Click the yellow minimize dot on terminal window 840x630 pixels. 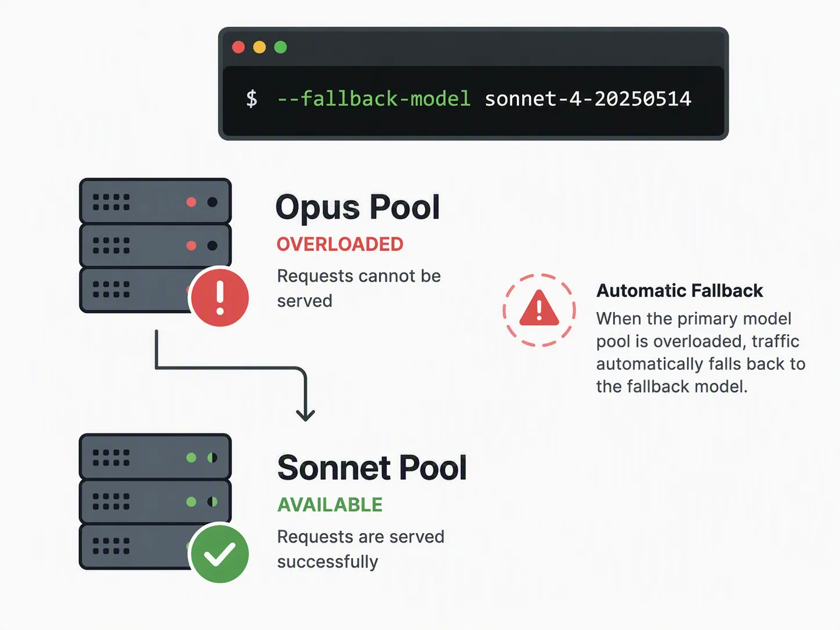(259, 47)
